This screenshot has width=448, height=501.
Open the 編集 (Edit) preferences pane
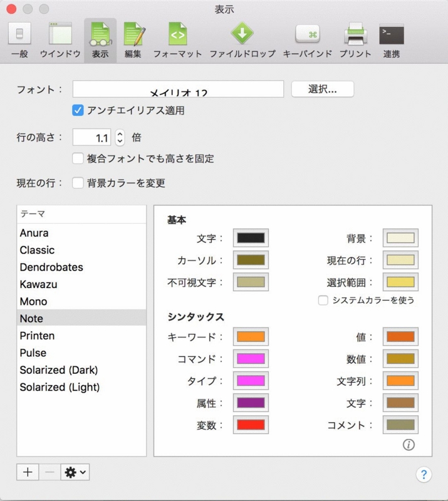133,40
